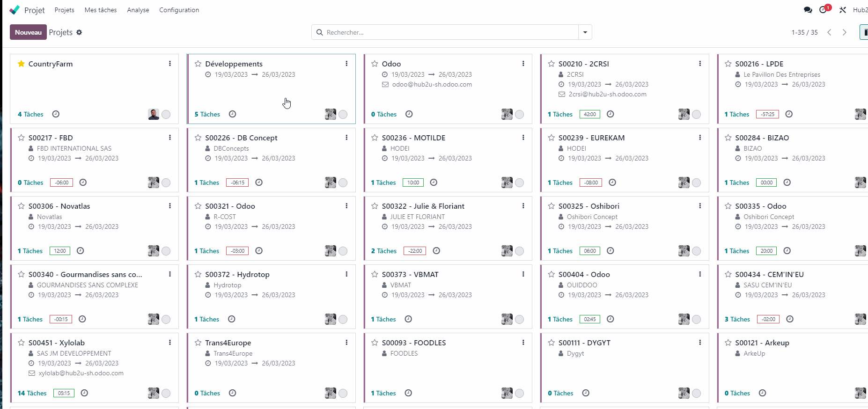Star the S00216 - LPDE project
Screen dimensions: 868x409
[x=728, y=64]
